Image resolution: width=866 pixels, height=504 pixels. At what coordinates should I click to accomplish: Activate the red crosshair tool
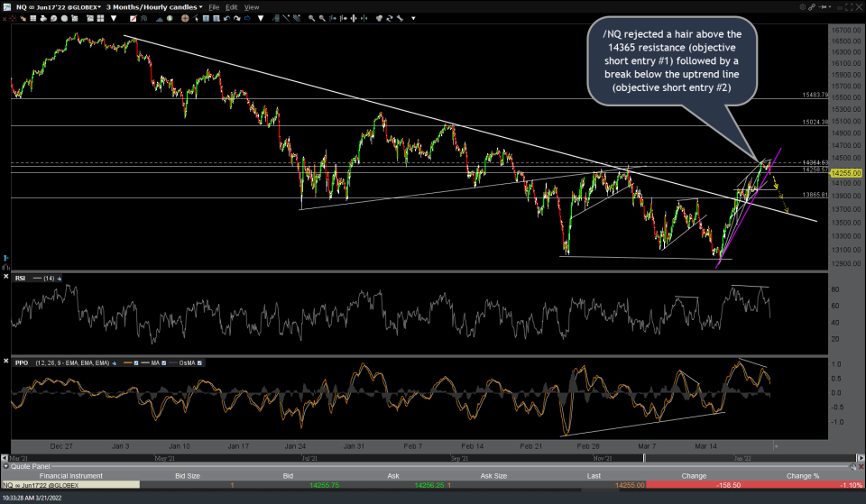(x=12, y=18)
